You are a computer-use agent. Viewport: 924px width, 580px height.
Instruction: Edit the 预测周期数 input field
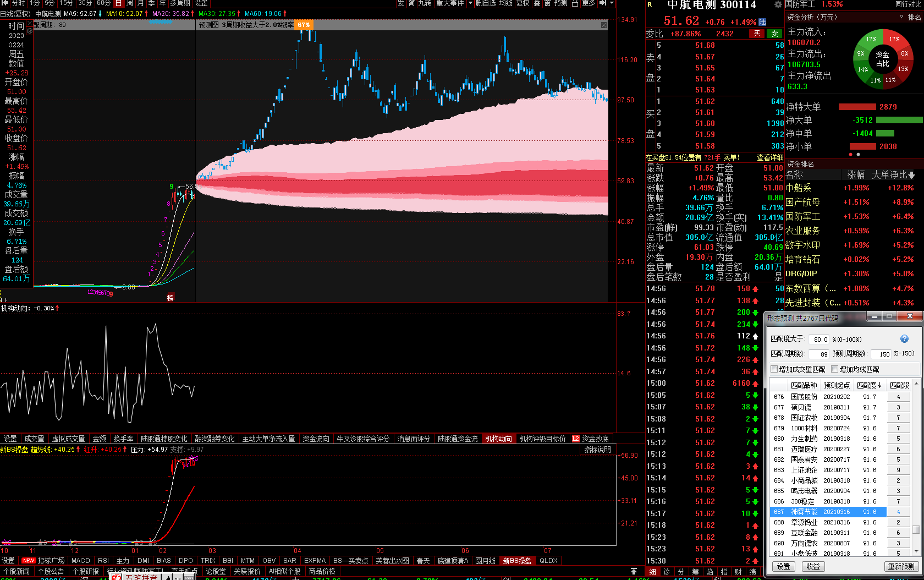tap(881, 354)
